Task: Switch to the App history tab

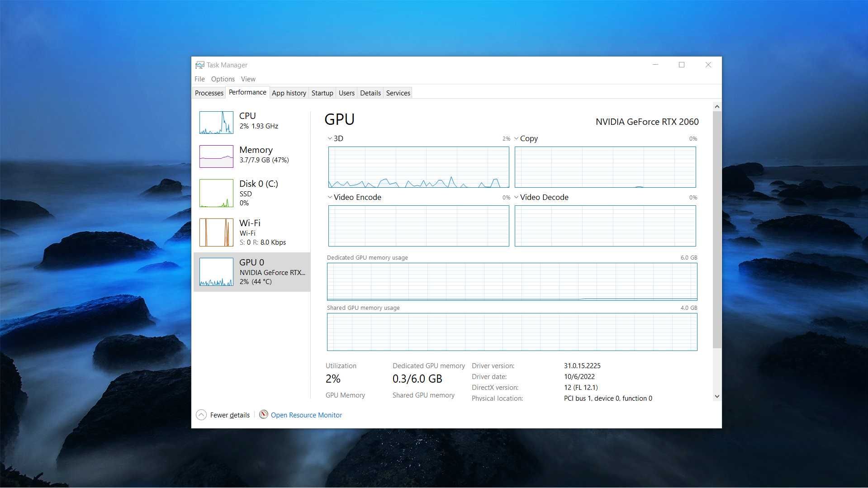Action: pyautogui.click(x=289, y=93)
